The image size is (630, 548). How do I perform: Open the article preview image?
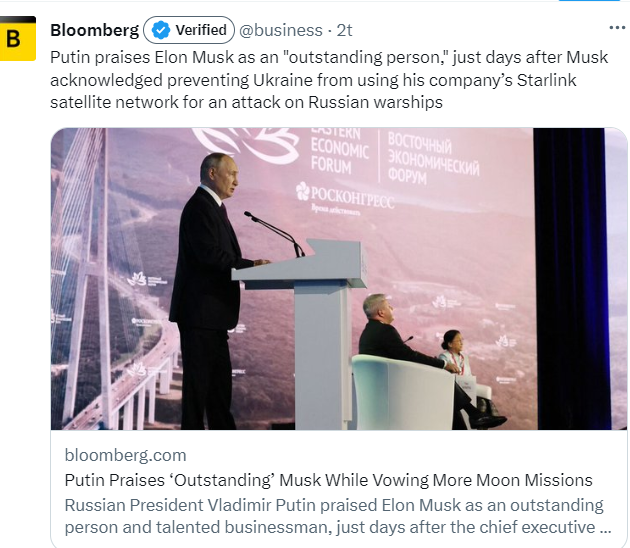tap(340, 279)
